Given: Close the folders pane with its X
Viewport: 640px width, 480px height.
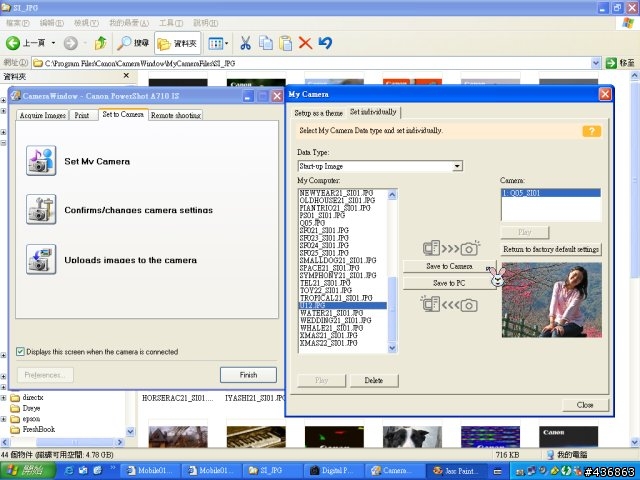Looking at the screenshot, I should point(126,76).
